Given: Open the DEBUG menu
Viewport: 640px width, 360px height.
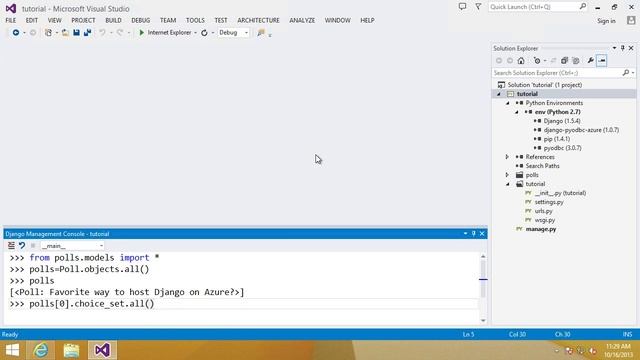Looking at the screenshot, I should coord(140,20).
